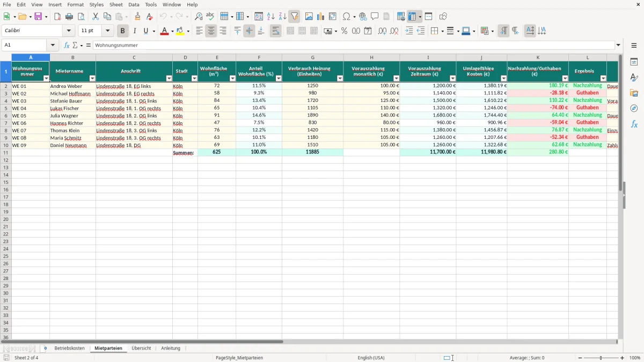Open the Styles menu
This screenshot has height=362, width=644.
[97, 4]
